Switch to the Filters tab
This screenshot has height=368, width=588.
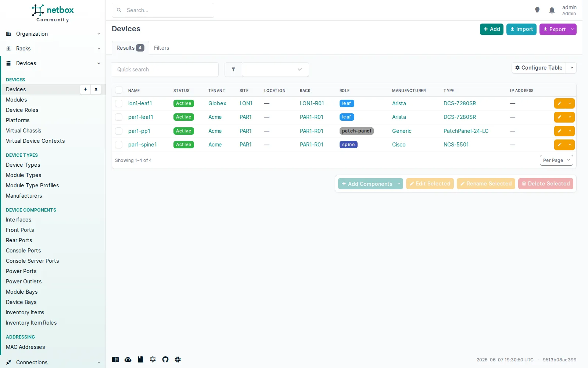coord(161,48)
